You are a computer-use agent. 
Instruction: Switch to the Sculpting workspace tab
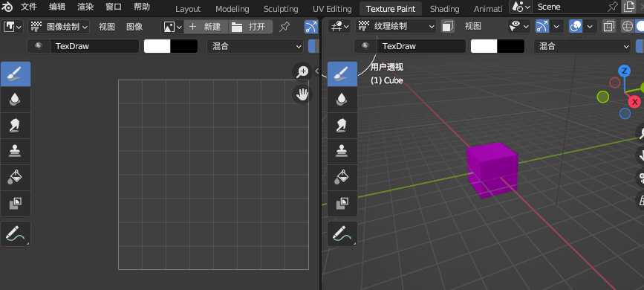[x=281, y=9]
